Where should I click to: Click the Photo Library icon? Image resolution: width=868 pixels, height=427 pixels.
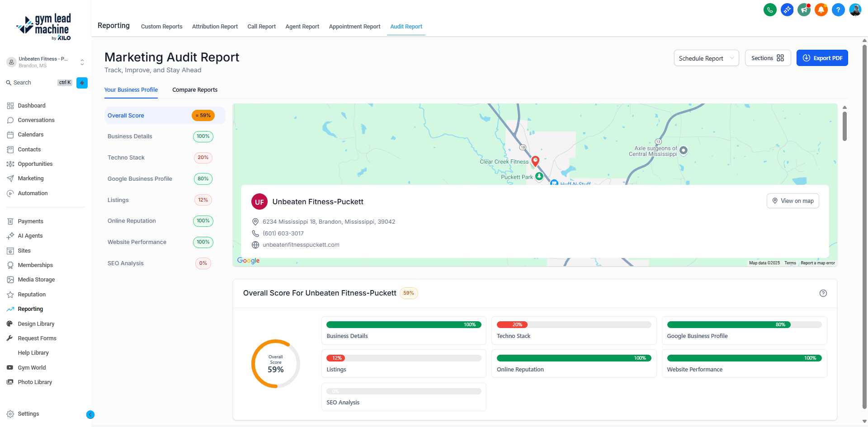(x=10, y=382)
